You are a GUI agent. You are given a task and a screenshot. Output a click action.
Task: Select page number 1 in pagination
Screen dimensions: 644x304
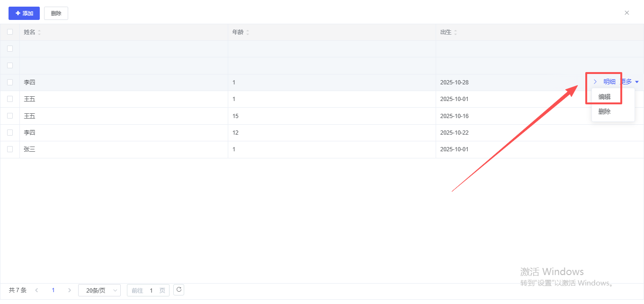pyautogui.click(x=53, y=290)
